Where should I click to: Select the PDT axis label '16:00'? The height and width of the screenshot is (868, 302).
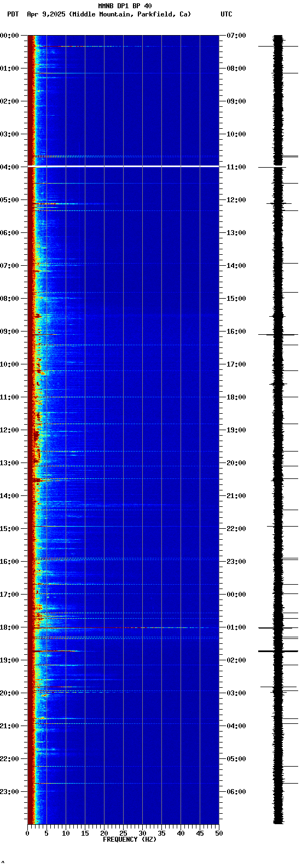(x=9, y=562)
